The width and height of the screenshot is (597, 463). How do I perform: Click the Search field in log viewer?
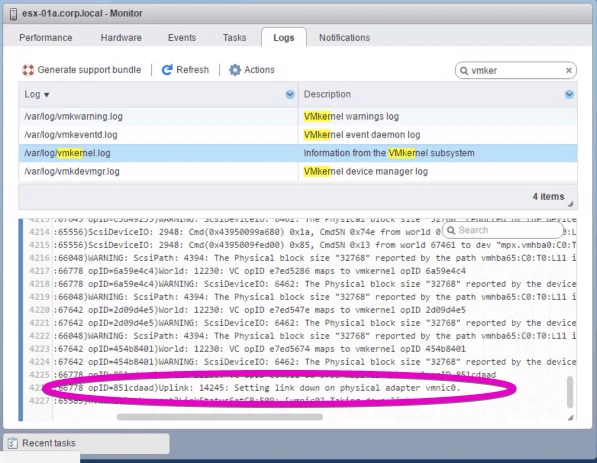[503, 230]
